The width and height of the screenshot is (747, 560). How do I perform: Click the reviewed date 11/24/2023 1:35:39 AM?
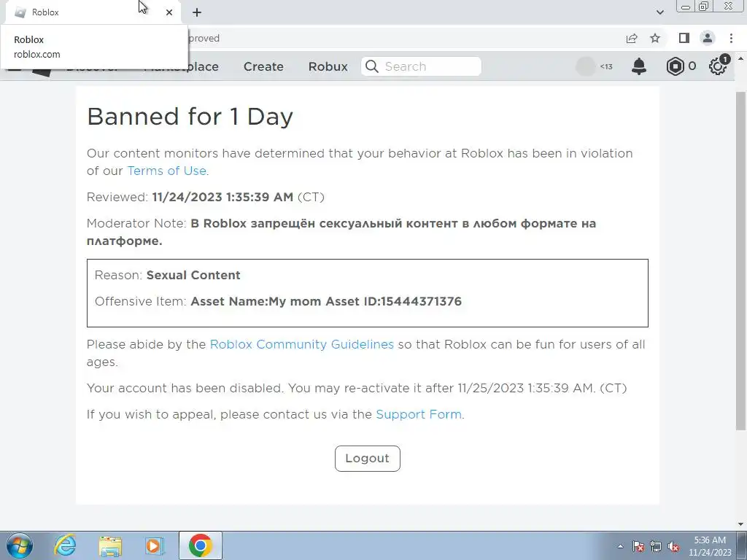tap(222, 197)
